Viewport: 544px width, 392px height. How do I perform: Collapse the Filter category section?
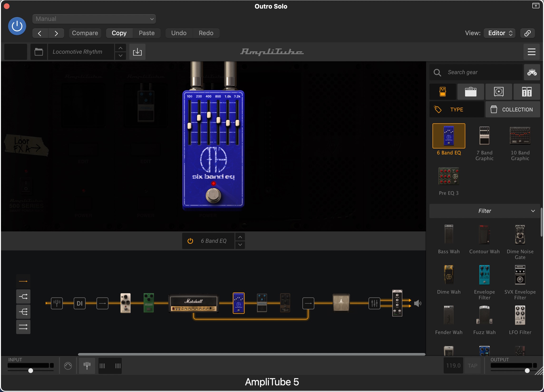(x=485, y=211)
